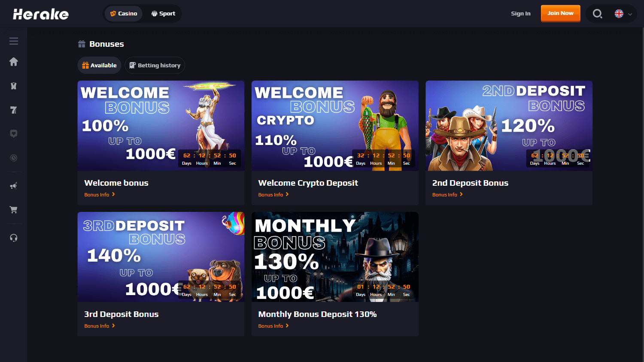Click the search magnifier icon
Viewport: 644px width, 362px height.
[597, 14]
